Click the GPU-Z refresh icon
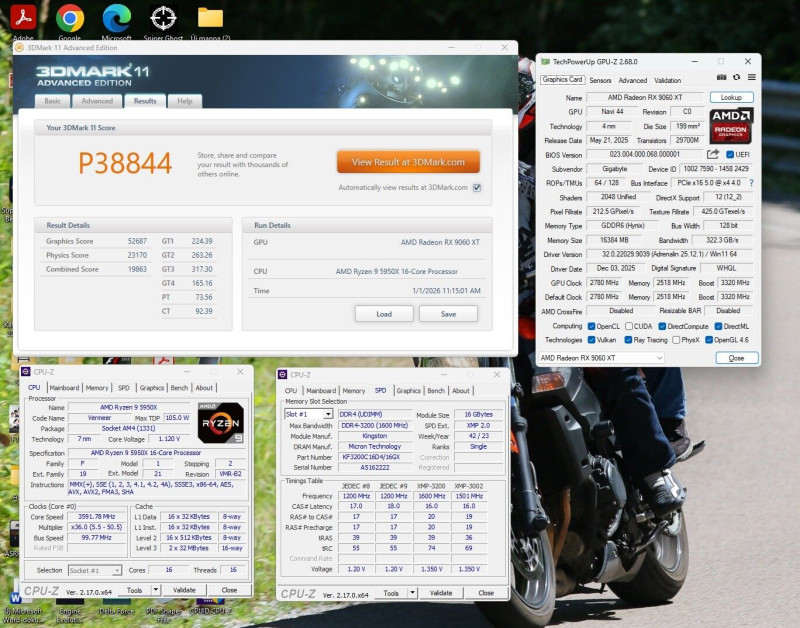Screen dimensions: 800x628 tap(736, 77)
